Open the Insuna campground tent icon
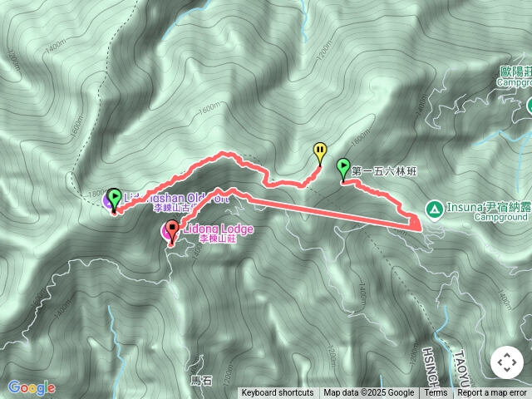Screen dimensions: 532x399 point(435,209)
